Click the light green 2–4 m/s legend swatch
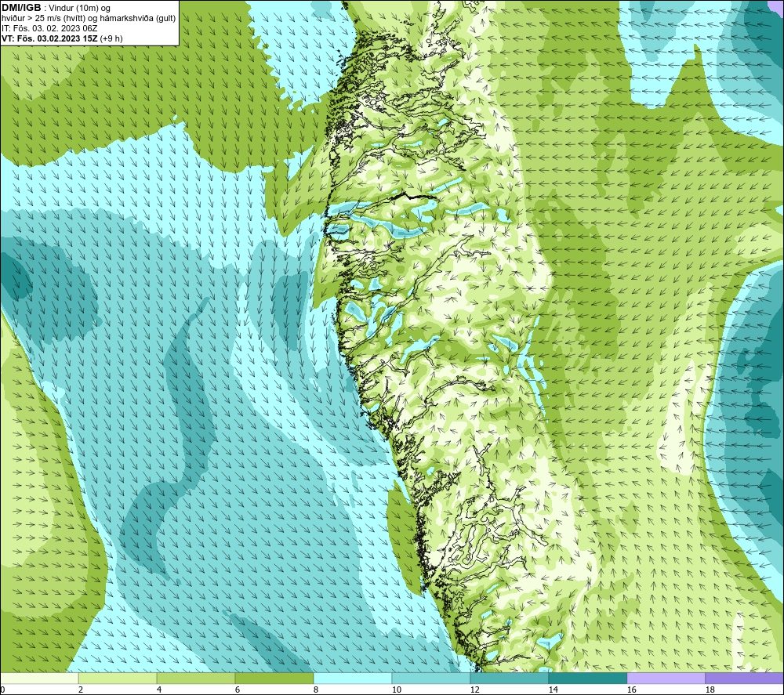Screen dimensions: 784x695 (x=118, y=679)
